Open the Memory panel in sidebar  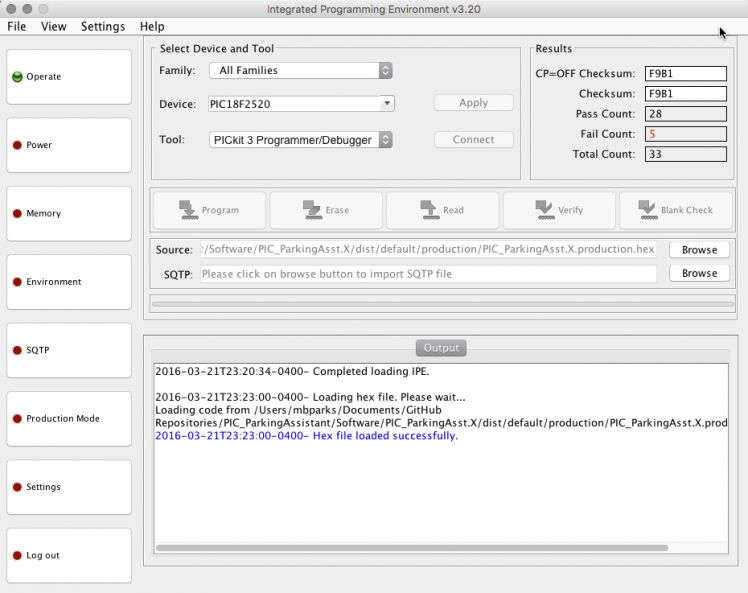click(69, 214)
